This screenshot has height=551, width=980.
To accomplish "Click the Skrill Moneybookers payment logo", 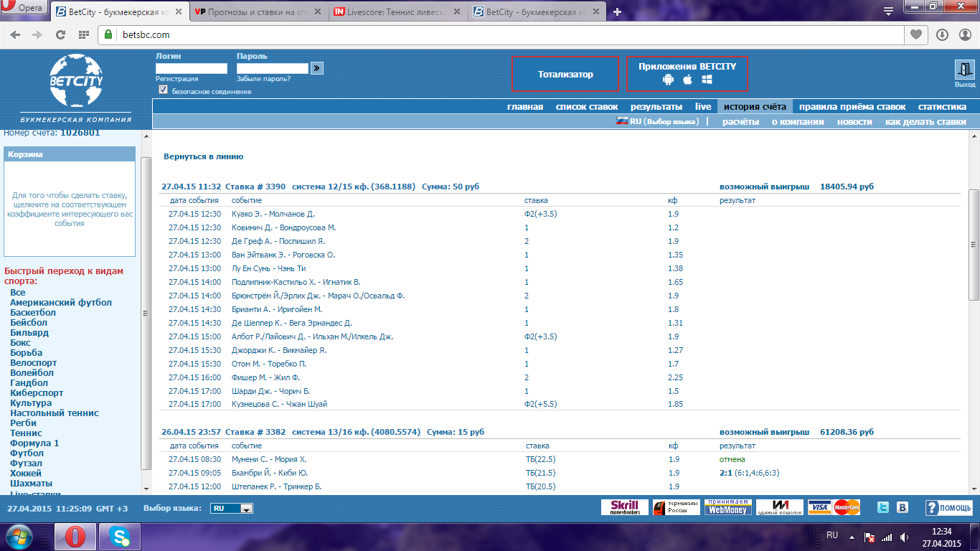I will tap(624, 507).
